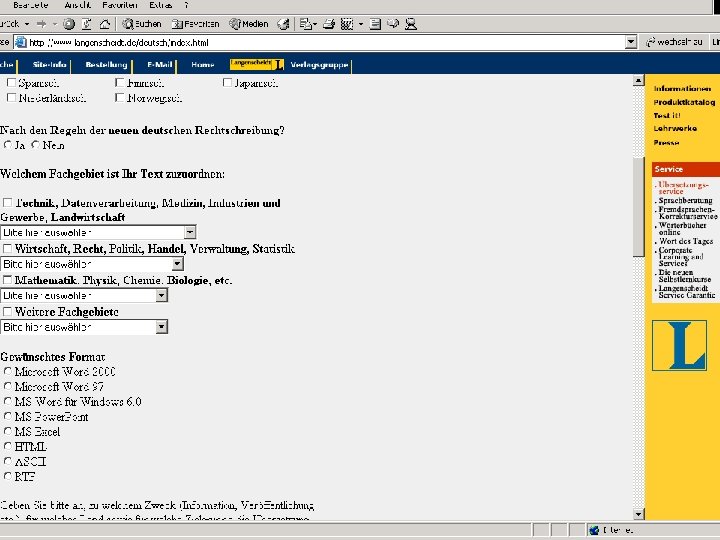Choose RTF format option
Viewport: 720px width, 540px height.
[x=7, y=476]
